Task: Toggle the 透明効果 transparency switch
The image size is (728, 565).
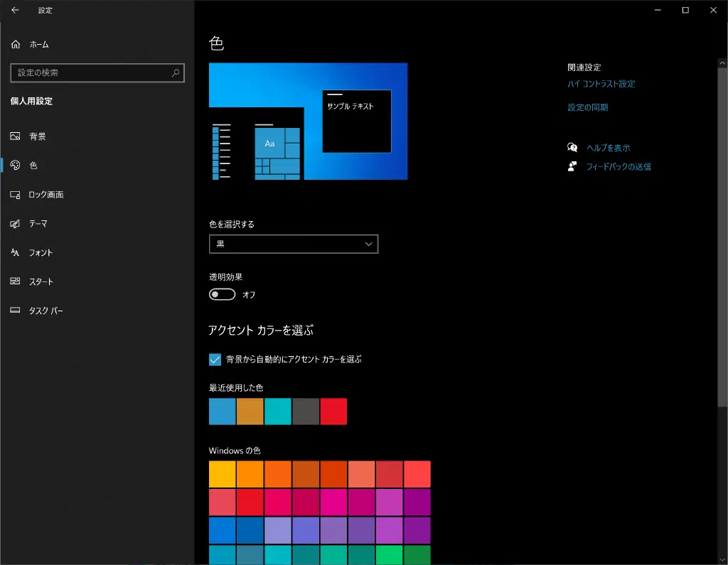Action: pos(222,294)
